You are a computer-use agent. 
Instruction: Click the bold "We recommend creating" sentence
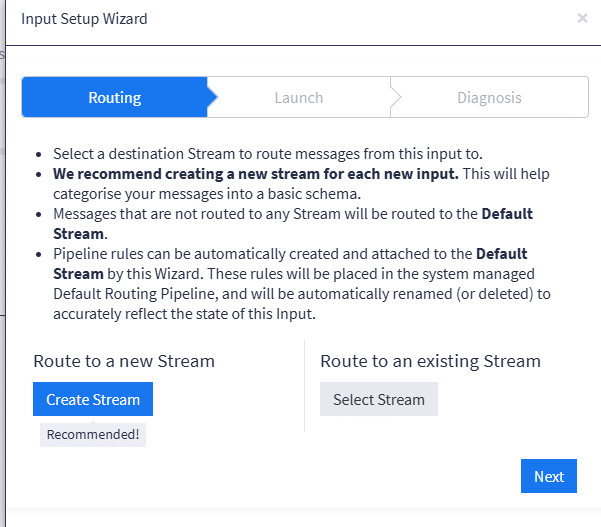point(255,174)
